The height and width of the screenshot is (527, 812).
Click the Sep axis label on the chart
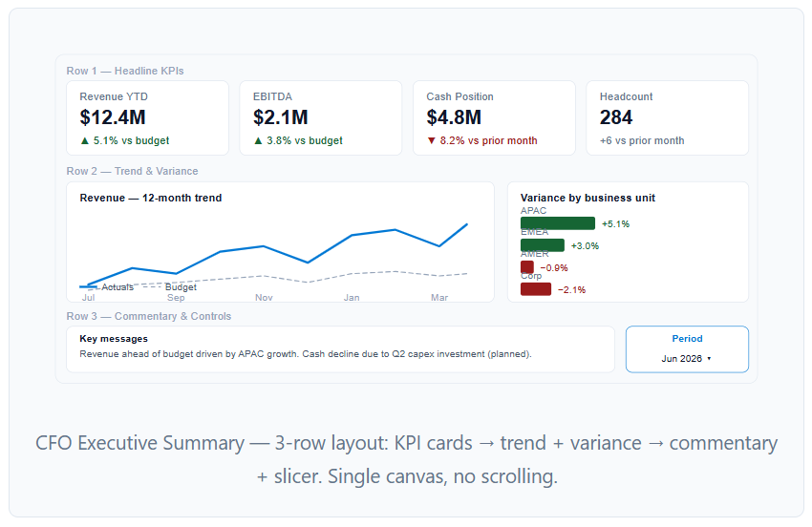tap(176, 297)
